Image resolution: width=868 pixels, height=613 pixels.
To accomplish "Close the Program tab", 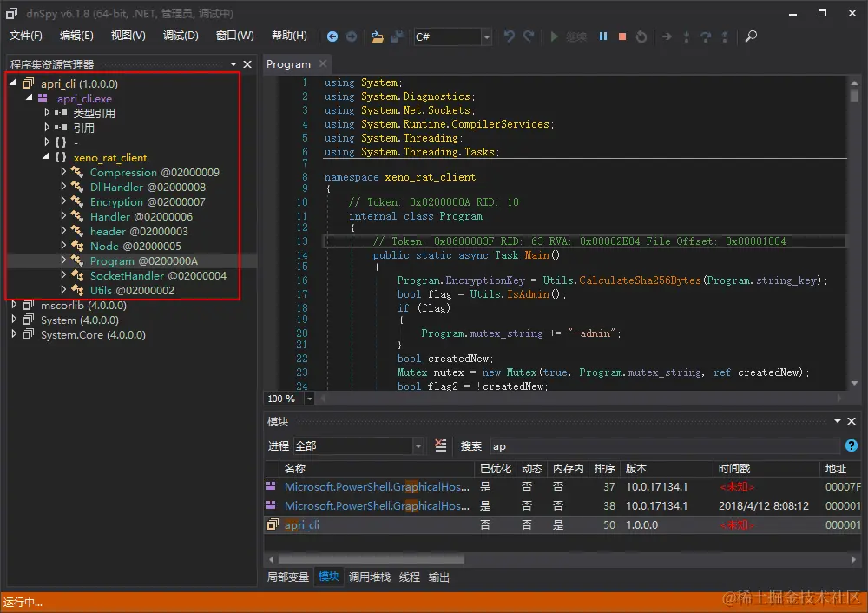I will pos(323,63).
